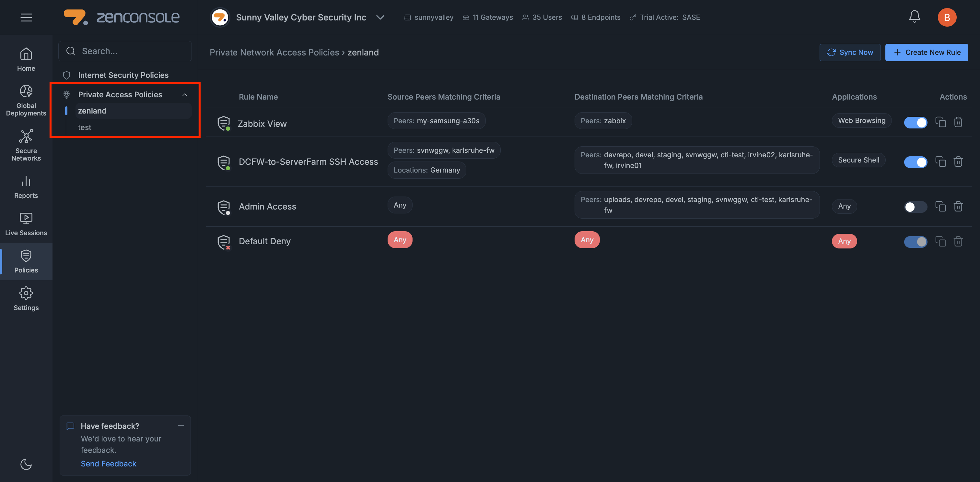Screen dimensions: 980x482
Task: Open Internet Security Policies
Action: pos(123,75)
